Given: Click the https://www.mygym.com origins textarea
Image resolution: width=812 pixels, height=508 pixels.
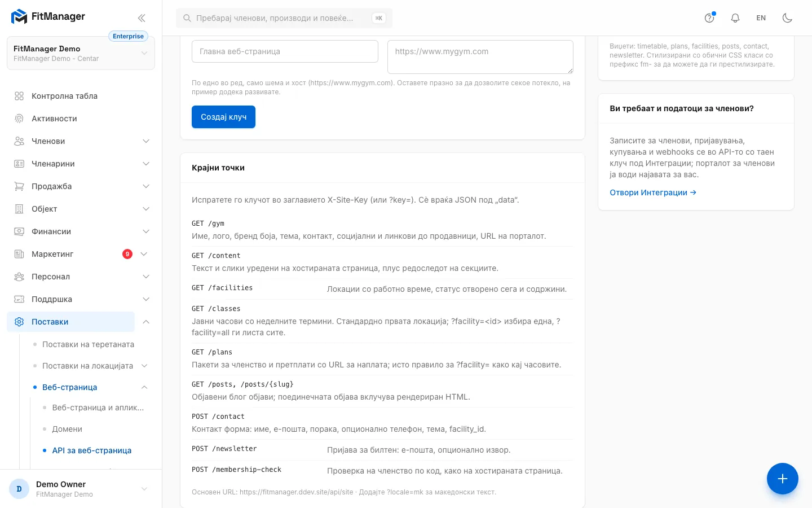Looking at the screenshot, I should click(480, 57).
